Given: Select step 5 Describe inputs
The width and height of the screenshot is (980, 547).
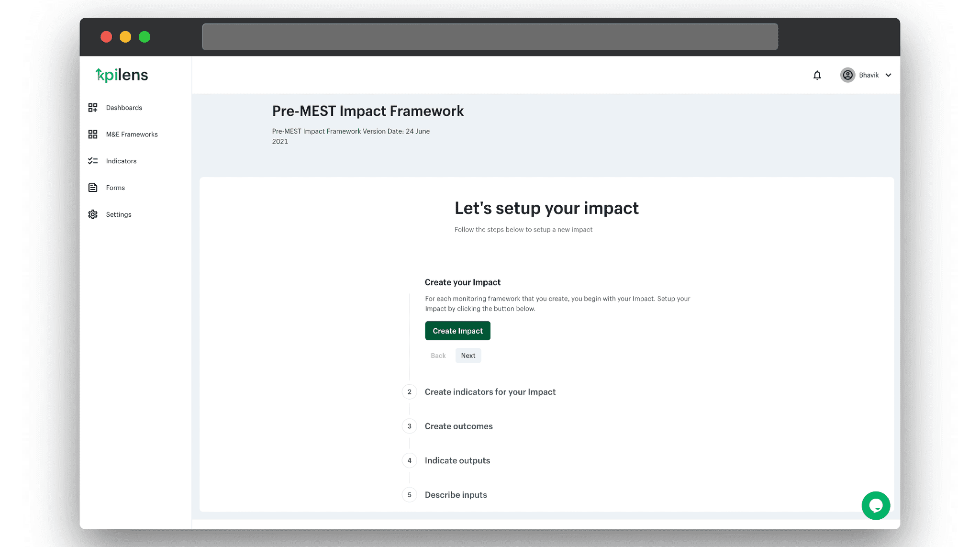Looking at the screenshot, I should click(x=455, y=494).
